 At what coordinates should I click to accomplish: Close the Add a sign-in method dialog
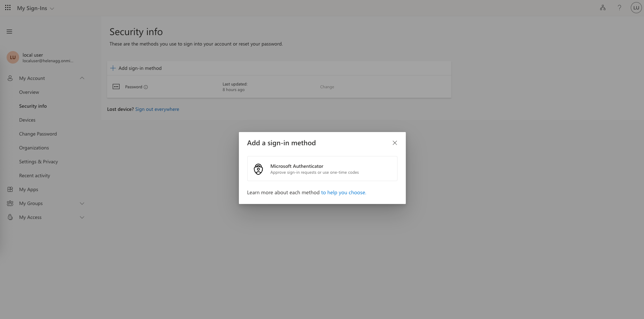(395, 143)
